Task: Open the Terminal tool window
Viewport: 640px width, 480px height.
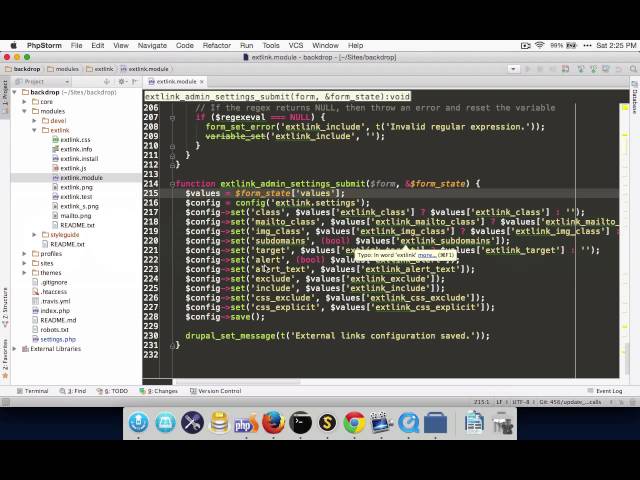Action: [x=32, y=391]
